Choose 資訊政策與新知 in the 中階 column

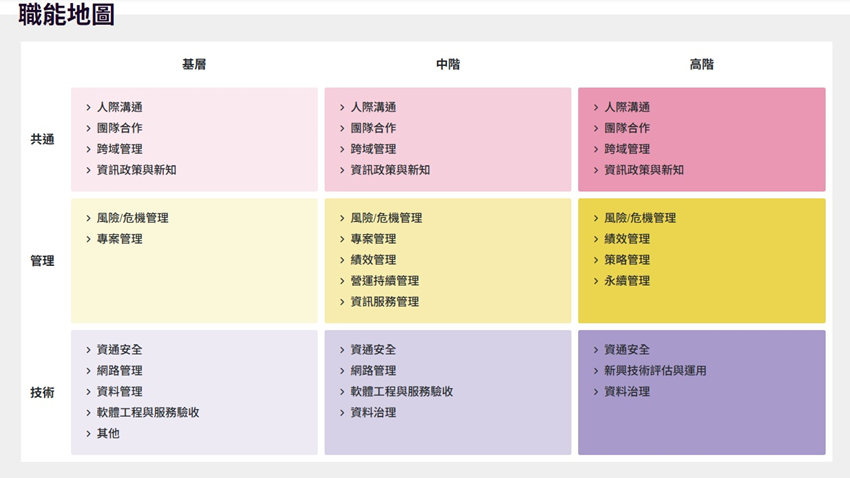pyautogui.click(x=390, y=170)
